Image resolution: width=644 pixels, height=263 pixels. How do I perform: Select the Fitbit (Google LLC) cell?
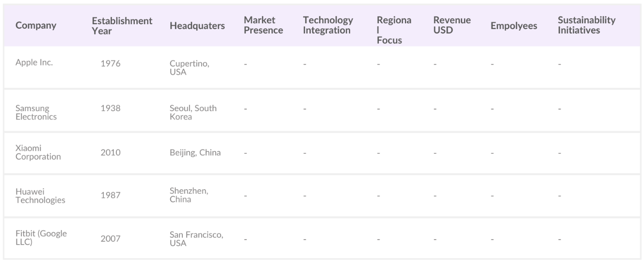coord(41,237)
